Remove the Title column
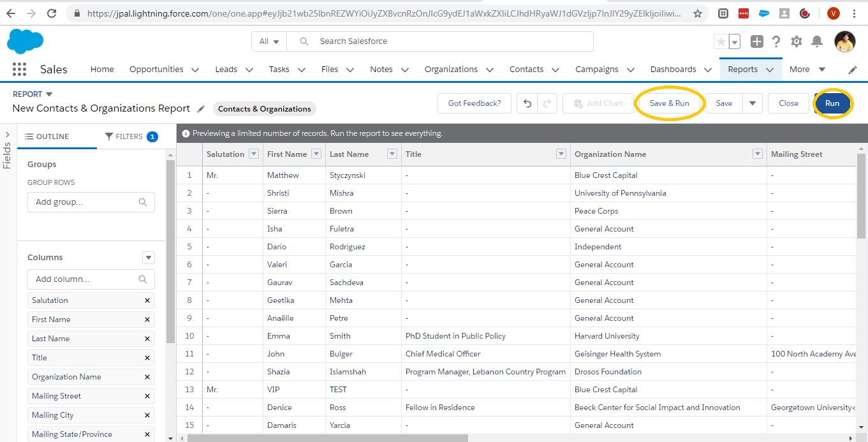Screen dimensions: 868x442 click(147, 358)
